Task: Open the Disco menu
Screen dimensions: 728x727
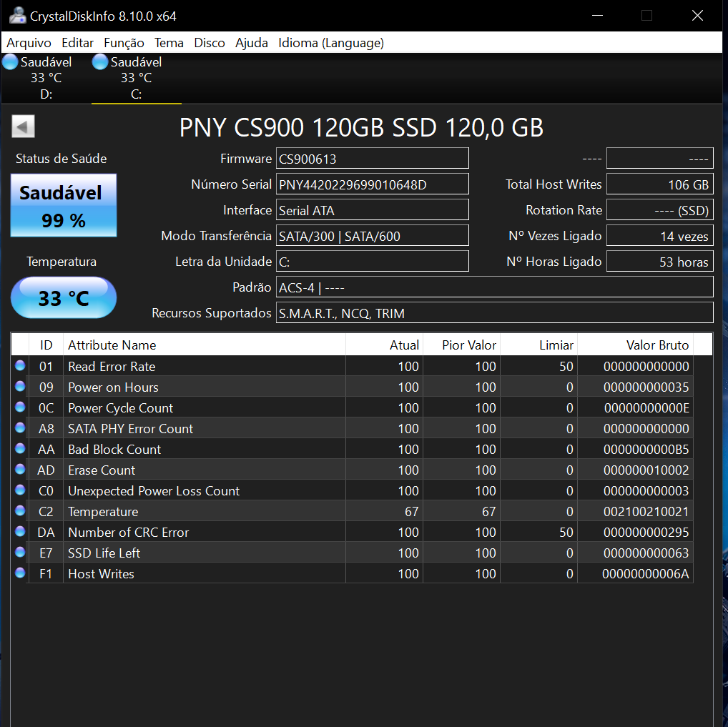Action: pos(210,43)
